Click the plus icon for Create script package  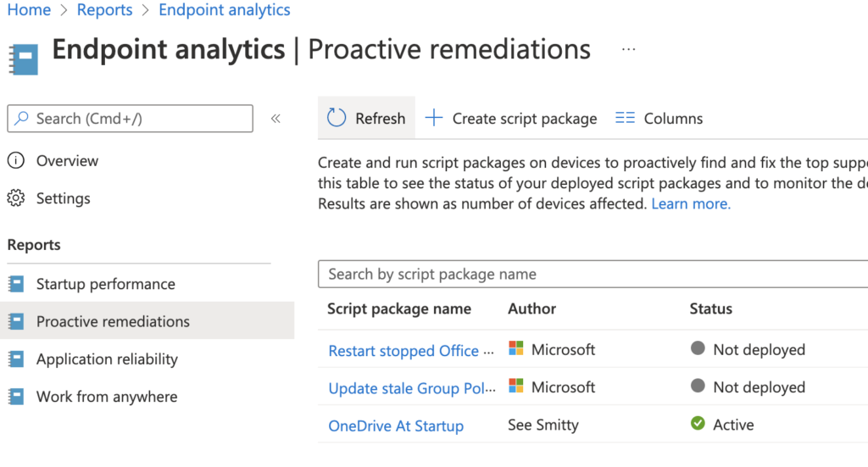434,117
